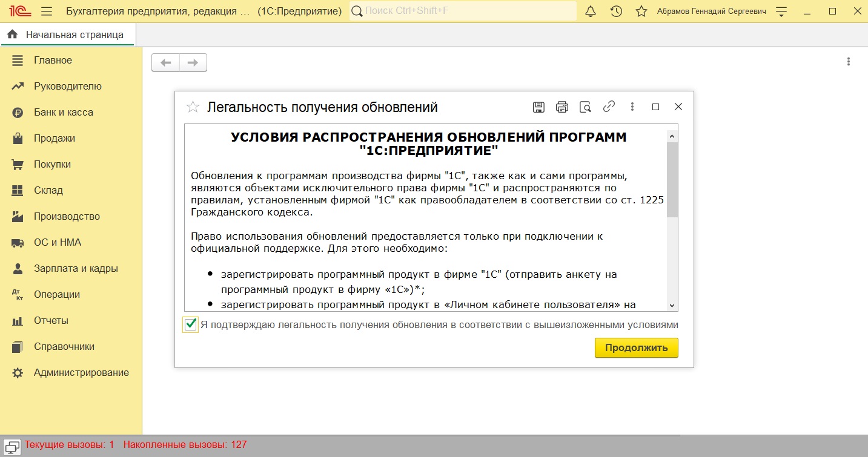Print the document with printer icon
This screenshot has width=868, height=457.
click(x=562, y=107)
